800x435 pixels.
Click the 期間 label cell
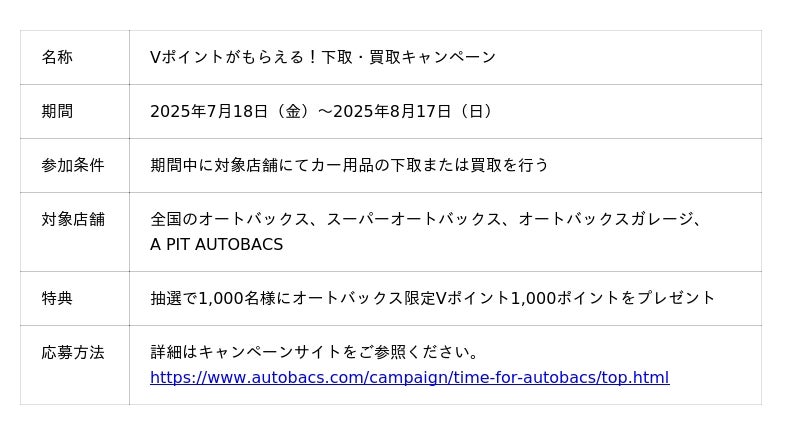click(57, 112)
